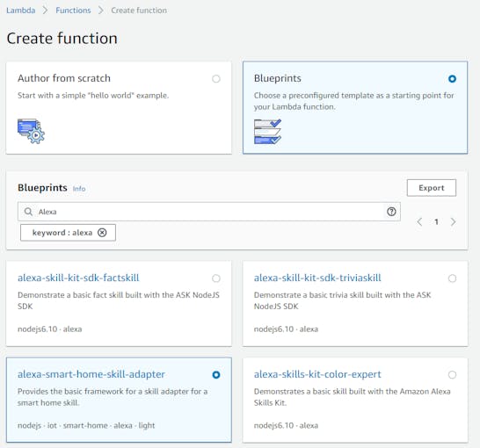Click the Blueprints card title at top
480x448 pixels.
(277, 78)
